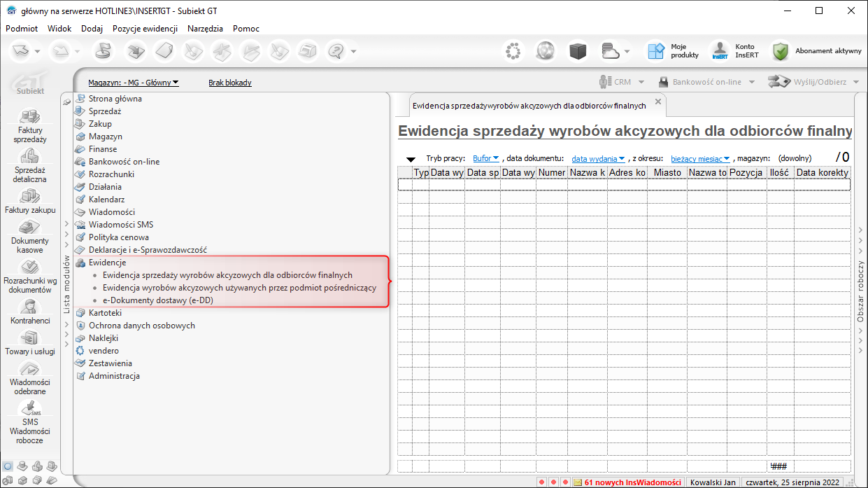Screen dimensions: 868x488
Task: Change data wydania document date dropdown
Action: 598,159
